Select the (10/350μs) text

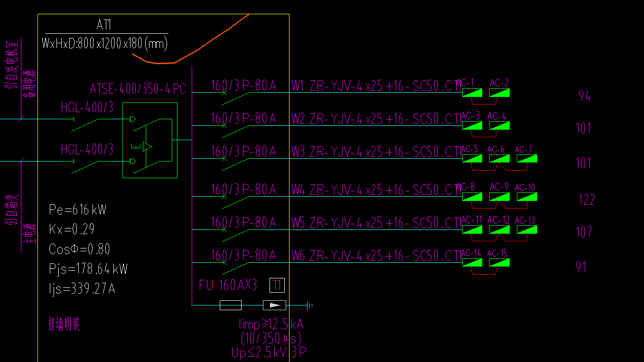(x=271, y=339)
